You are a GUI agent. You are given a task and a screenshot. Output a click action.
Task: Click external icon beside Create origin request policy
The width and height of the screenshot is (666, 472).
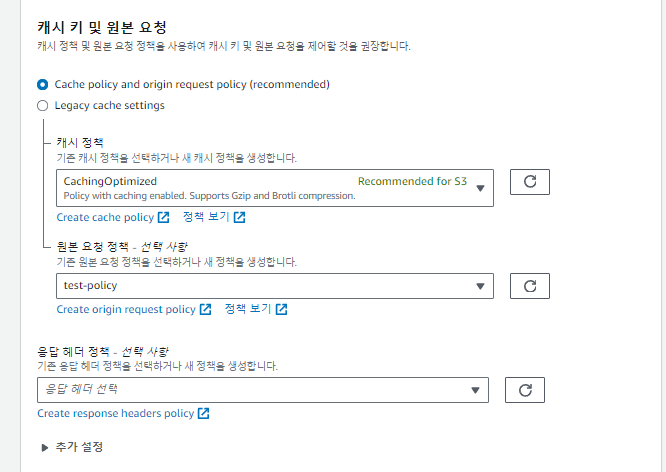(205, 310)
